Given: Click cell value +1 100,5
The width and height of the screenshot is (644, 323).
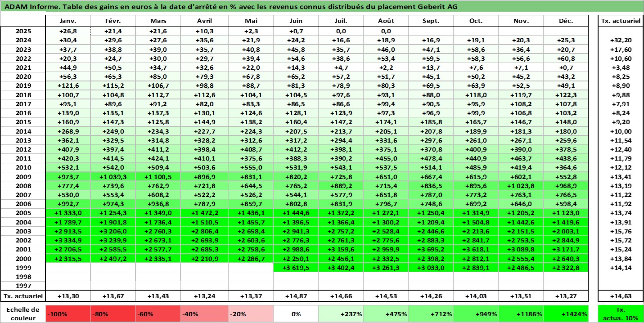Looking at the screenshot, I should pos(158,176).
